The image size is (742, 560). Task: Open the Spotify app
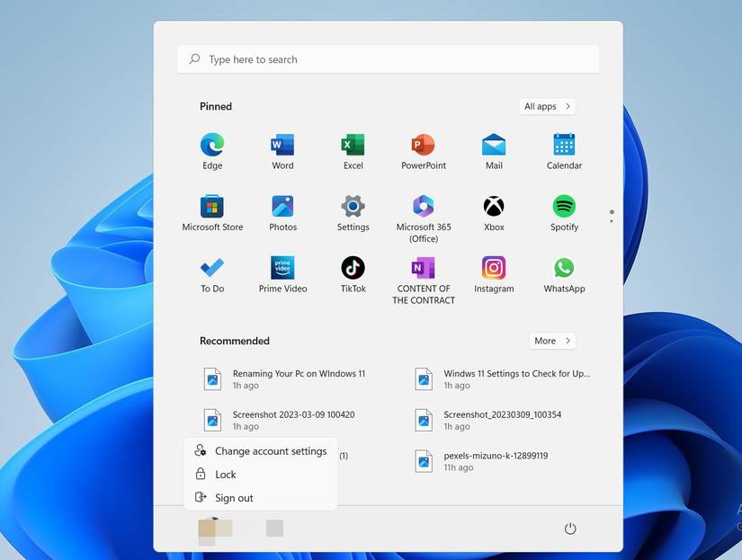click(x=564, y=206)
